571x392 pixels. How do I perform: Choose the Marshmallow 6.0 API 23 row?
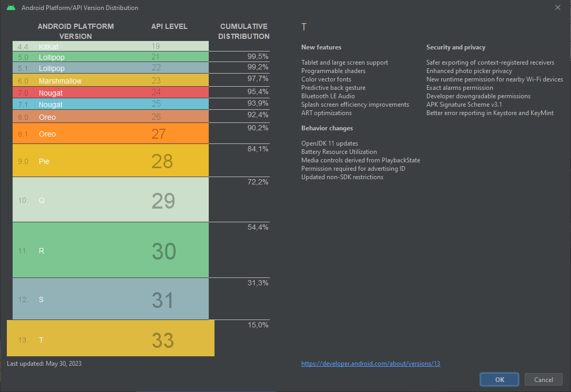click(110, 81)
